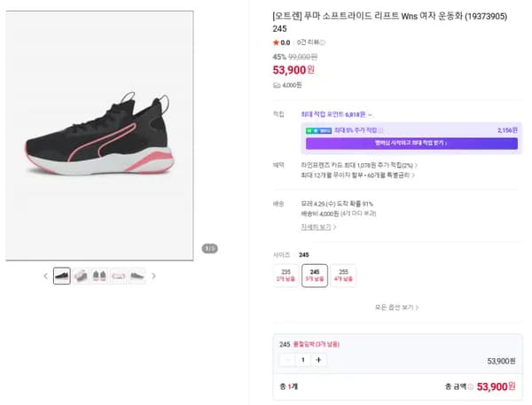532x405 pixels.
Task: Select size 255 option
Action: 343,276
